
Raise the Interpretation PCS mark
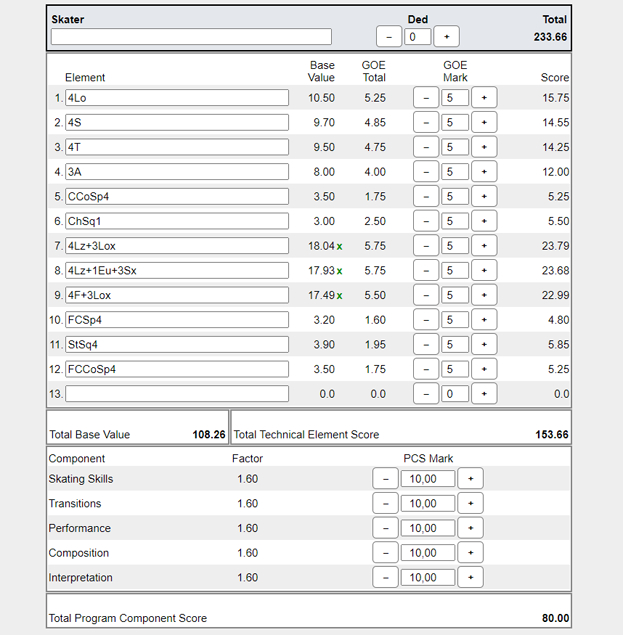click(470, 578)
